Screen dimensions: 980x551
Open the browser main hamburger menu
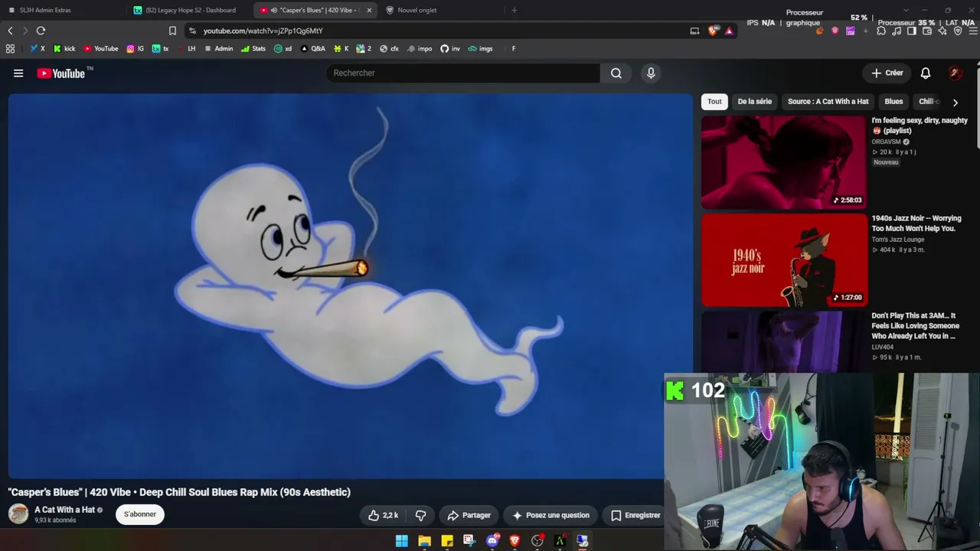(973, 31)
